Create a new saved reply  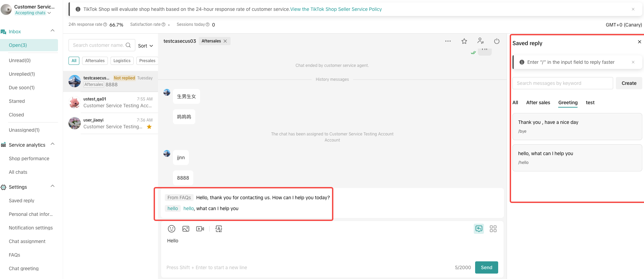(629, 83)
